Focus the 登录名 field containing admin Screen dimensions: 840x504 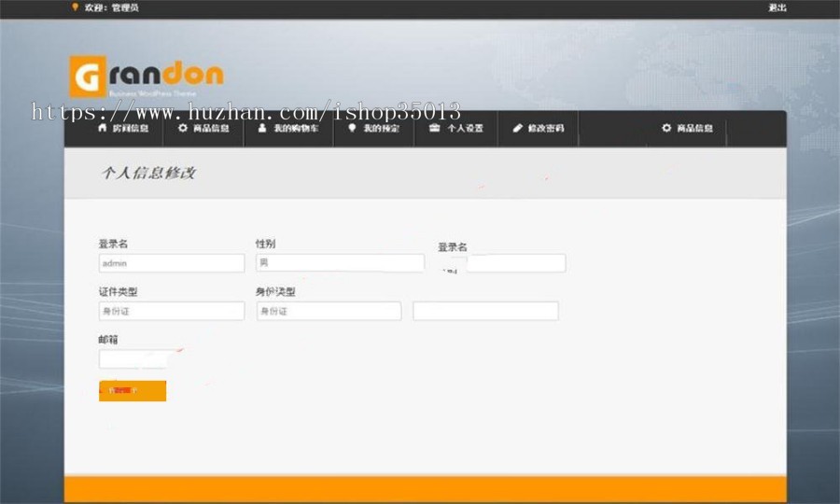(x=172, y=263)
